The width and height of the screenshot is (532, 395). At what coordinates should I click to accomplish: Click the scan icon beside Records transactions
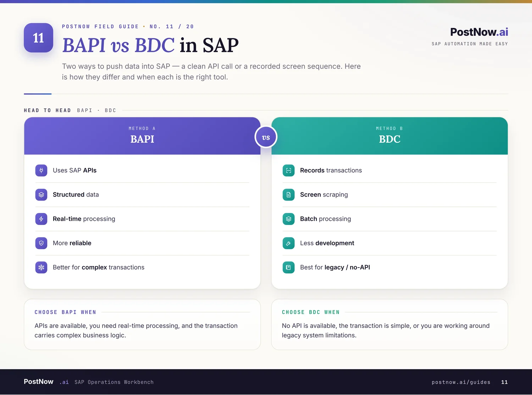[288, 170]
